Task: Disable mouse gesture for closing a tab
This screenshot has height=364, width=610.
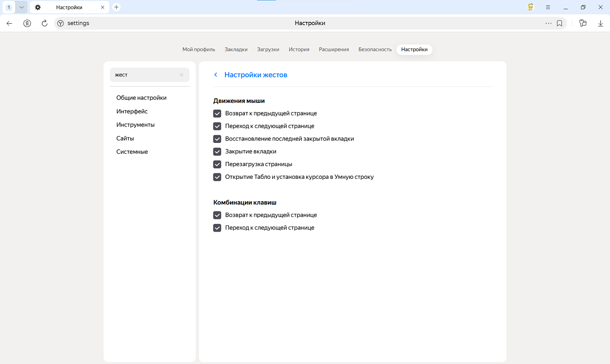Action: click(x=217, y=152)
